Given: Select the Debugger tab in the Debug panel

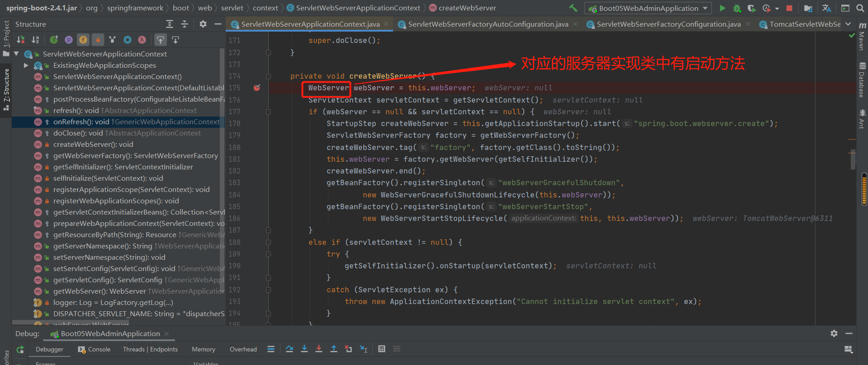Looking at the screenshot, I should [x=50, y=349].
